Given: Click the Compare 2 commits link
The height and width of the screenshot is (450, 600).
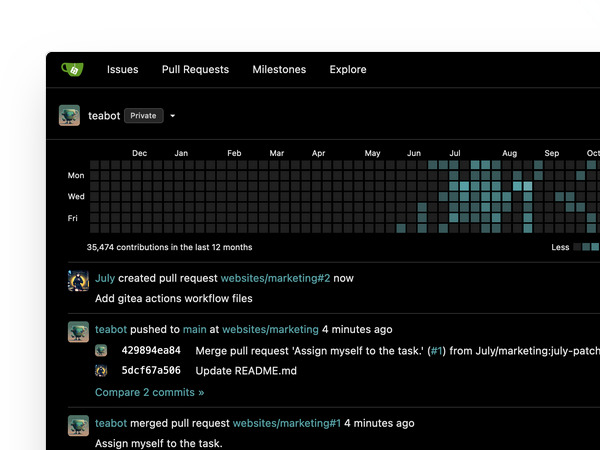Looking at the screenshot, I should (149, 393).
